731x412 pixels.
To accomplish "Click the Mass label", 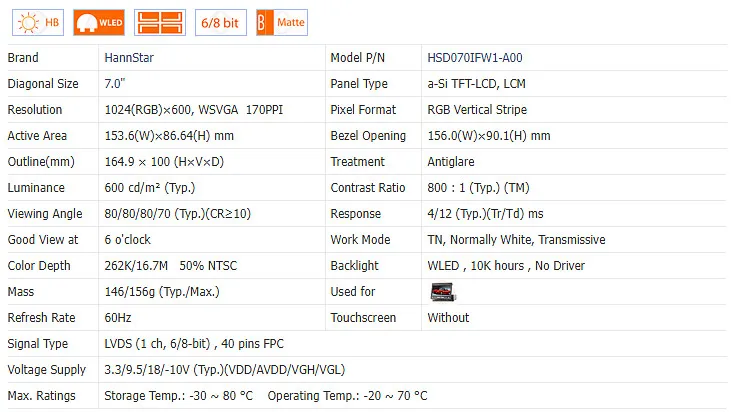I will pos(21,292).
